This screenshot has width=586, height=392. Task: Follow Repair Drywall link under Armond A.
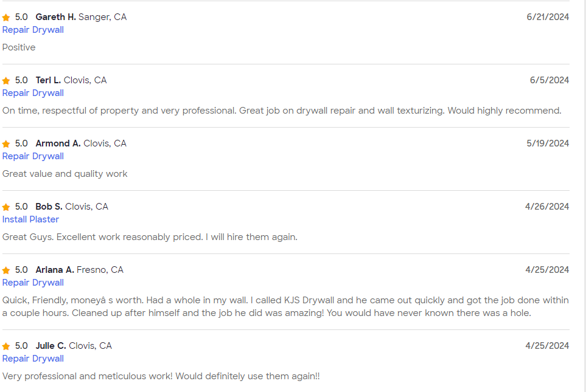coord(33,156)
